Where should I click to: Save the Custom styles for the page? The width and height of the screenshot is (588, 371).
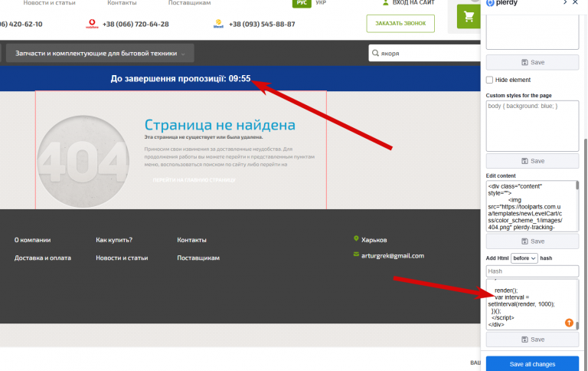[532, 161]
